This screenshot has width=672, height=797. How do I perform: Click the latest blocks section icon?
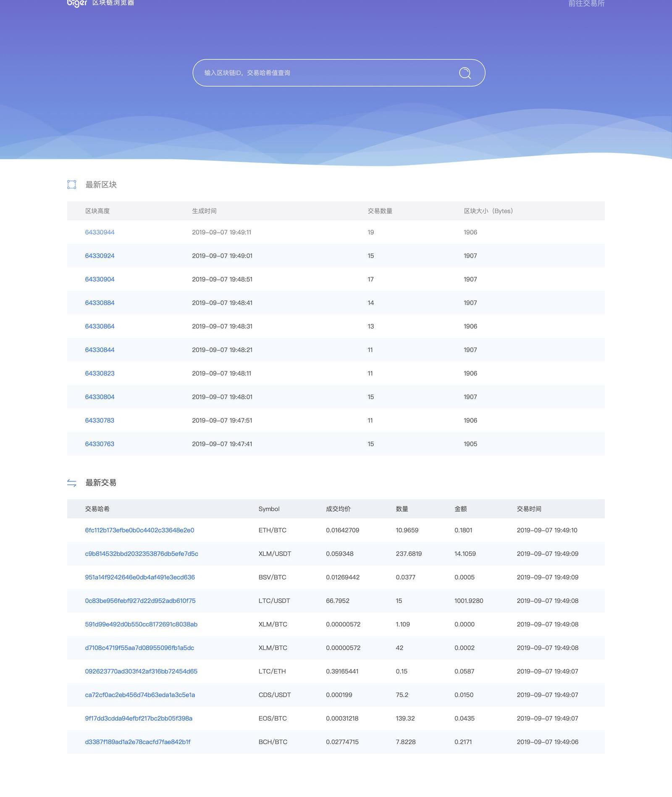coord(72,184)
